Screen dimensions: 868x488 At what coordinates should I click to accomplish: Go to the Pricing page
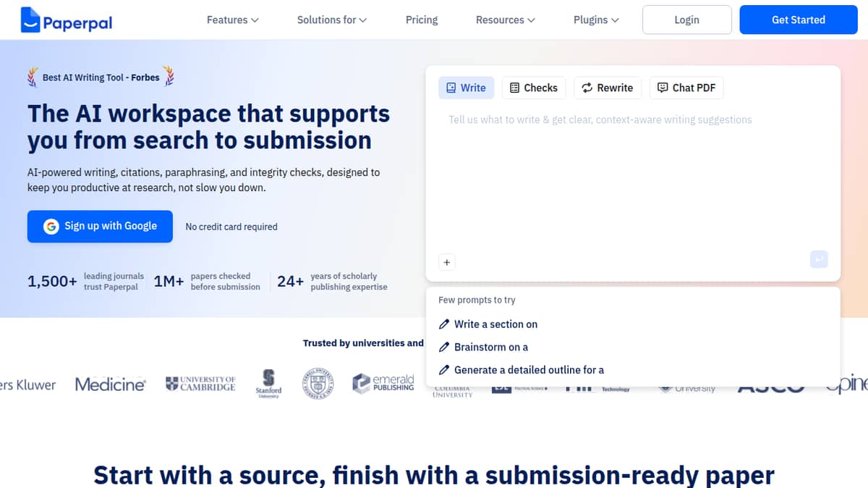pos(422,20)
